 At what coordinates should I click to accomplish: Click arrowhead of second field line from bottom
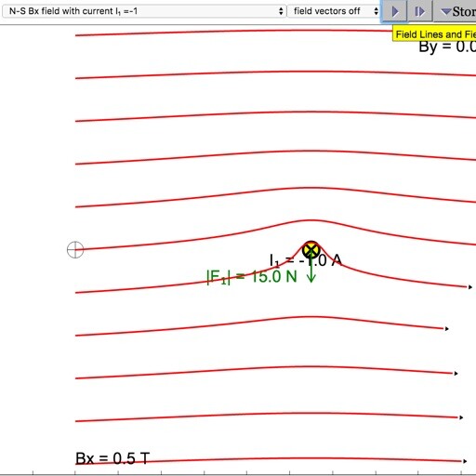[461, 417]
